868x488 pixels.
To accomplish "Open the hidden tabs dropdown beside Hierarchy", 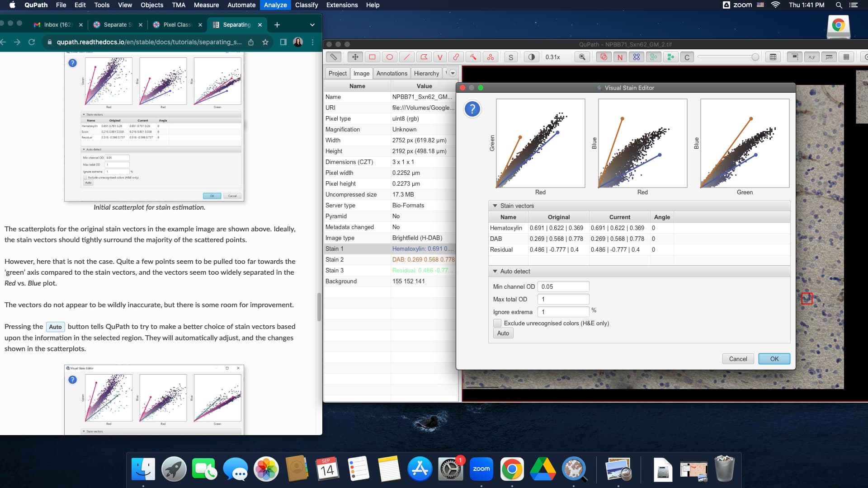I will coord(452,73).
